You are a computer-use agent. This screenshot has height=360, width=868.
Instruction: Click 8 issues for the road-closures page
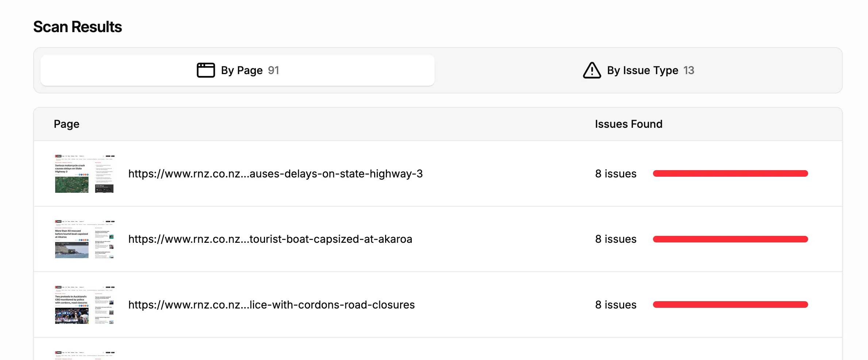click(x=615, y=305)
